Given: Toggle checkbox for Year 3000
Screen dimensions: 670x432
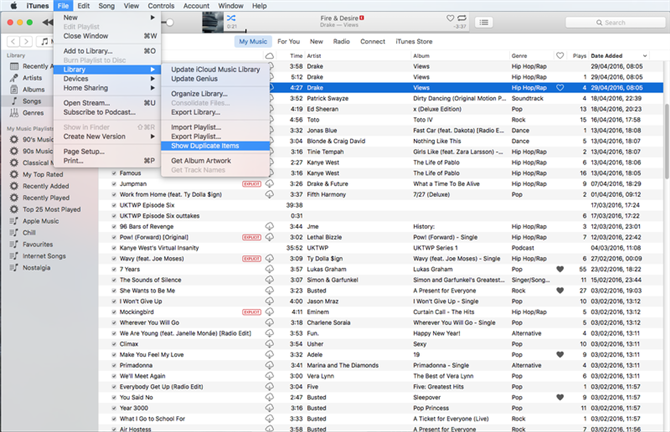Looking at the screenshot, I should [114, 408].
